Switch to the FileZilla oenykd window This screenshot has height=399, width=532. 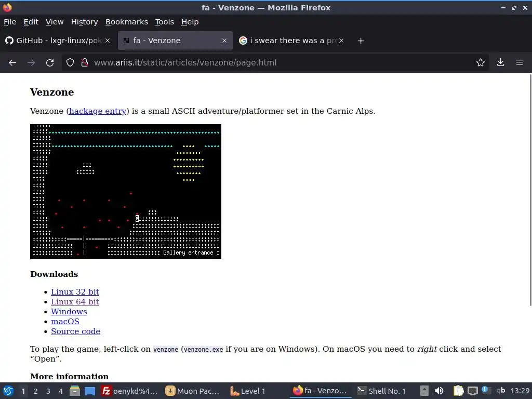click(129, 391)
